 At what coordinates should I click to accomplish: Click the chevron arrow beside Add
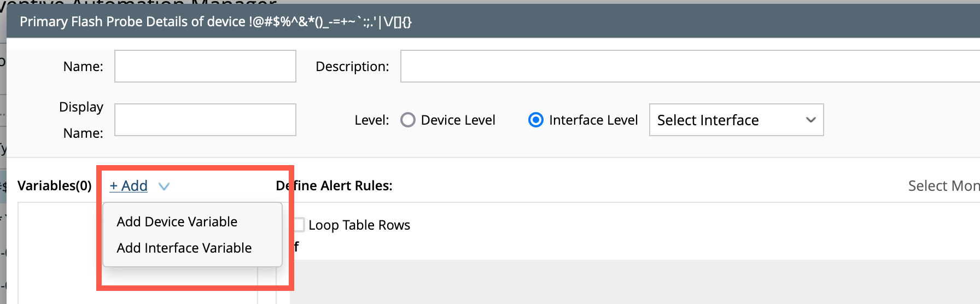coord(164,186)
